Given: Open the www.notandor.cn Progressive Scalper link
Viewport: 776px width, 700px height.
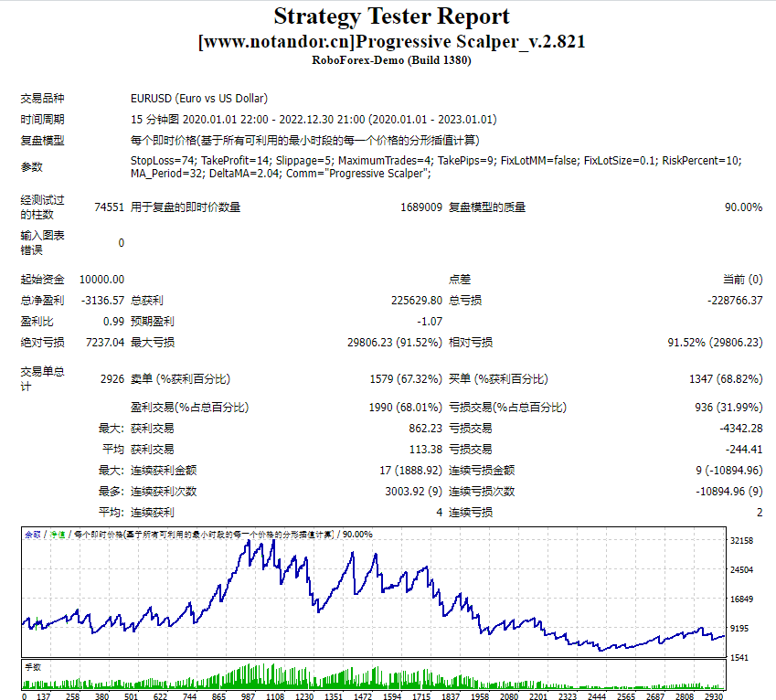Looking at the screenshot, I should 388,40.
